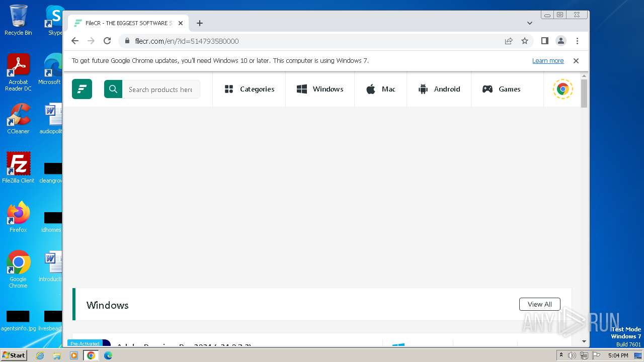
Task: Go back with browser back arrow
Action: [x=75, y=41]
